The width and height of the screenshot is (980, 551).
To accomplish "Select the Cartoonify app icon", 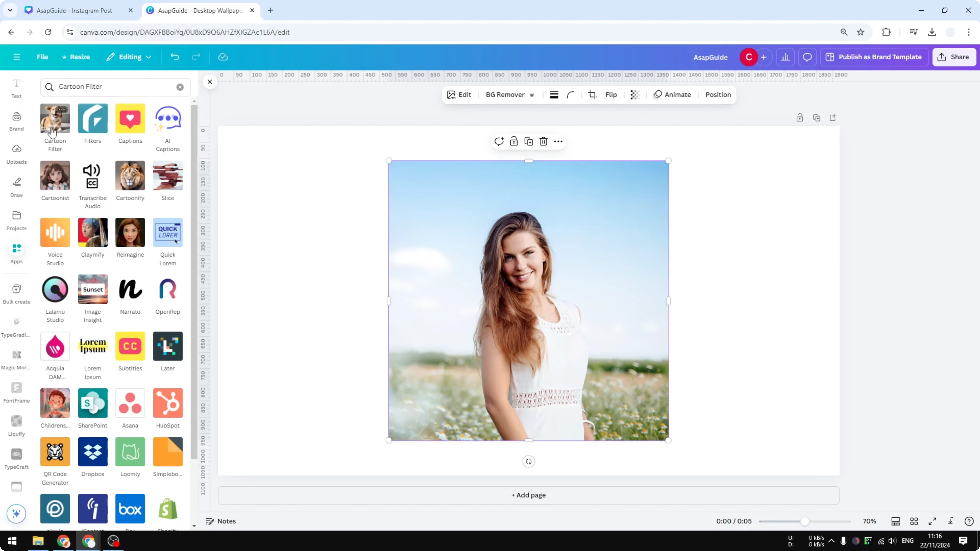I will [x=130, y=175].
